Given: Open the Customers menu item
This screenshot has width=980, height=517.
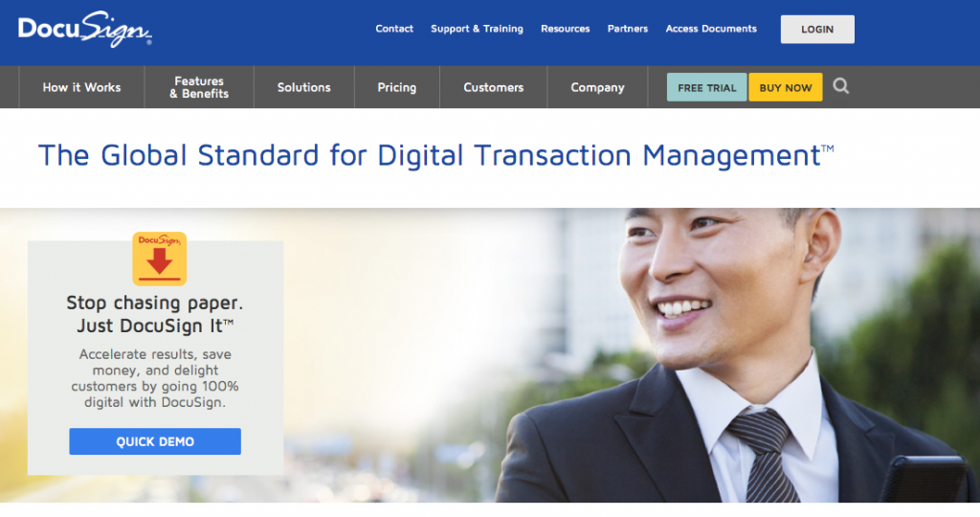Looking at the screenshot, I should [494, 87].
